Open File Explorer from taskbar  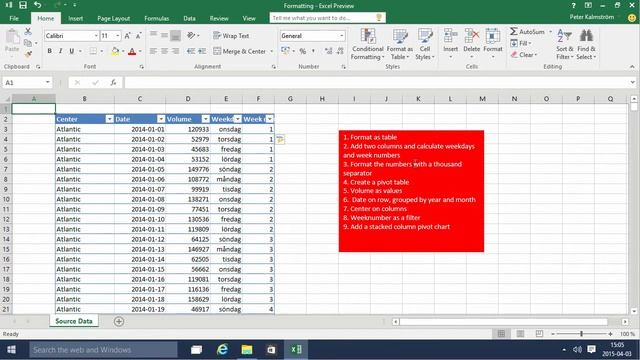pyautogui.click(x=247, y=349)
